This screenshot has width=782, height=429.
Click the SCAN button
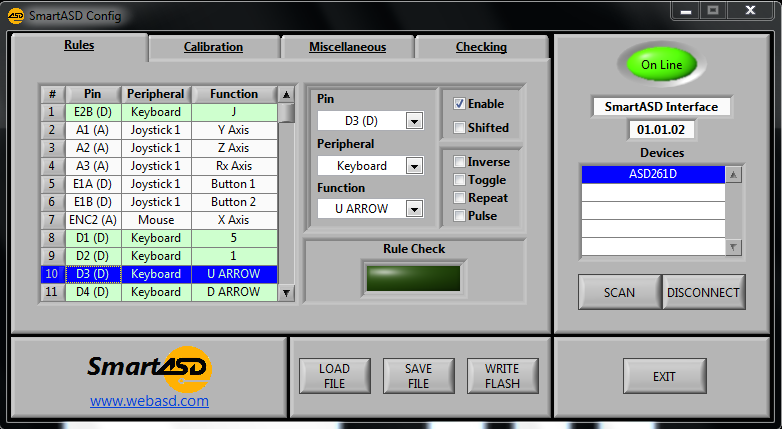point(619,292)
